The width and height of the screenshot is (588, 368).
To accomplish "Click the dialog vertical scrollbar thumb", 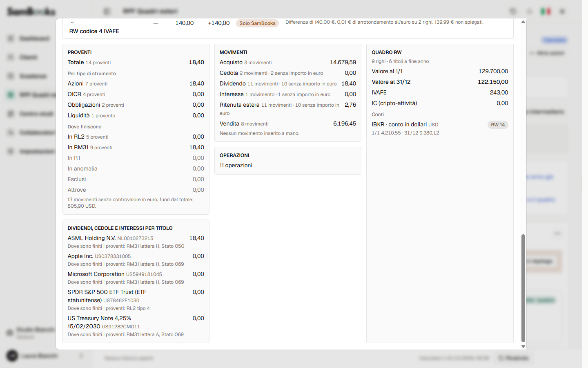I will click(523, 288).
